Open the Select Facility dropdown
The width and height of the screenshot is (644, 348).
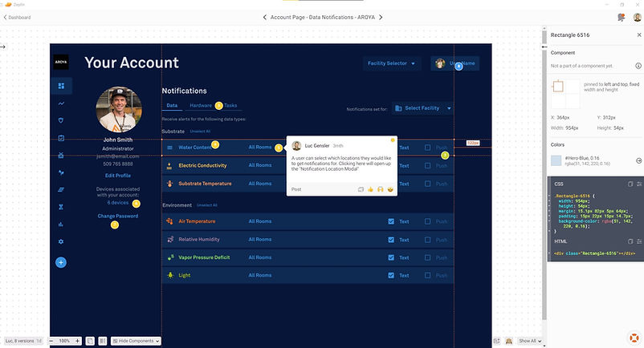pyautogui.click(x=422, y=108)
